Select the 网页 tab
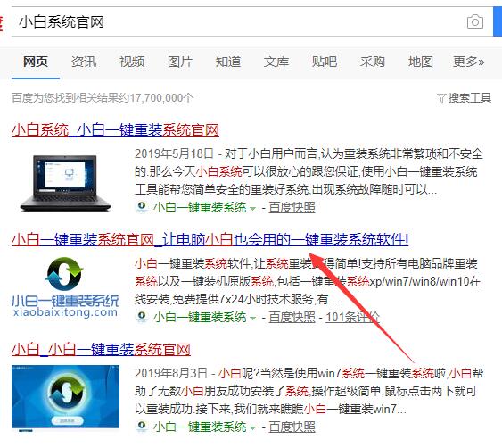 [36, 62]
